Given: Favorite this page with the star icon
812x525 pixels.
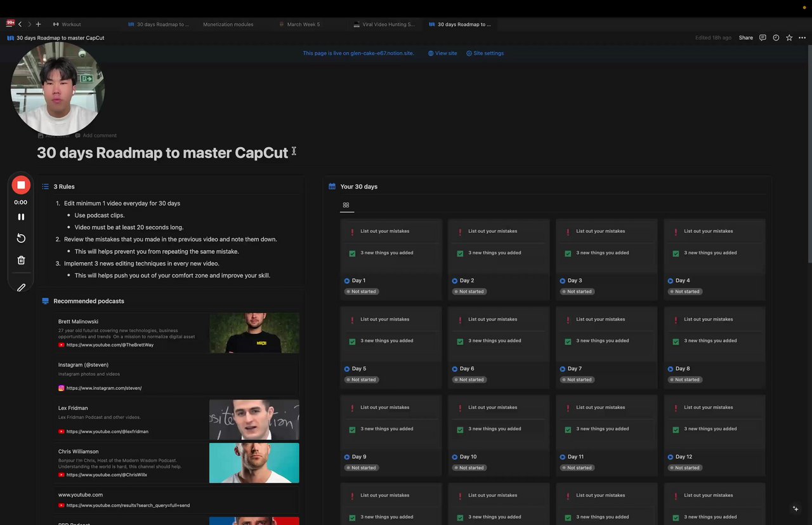Looking at the screenshot, I should [x=789, y=37].
